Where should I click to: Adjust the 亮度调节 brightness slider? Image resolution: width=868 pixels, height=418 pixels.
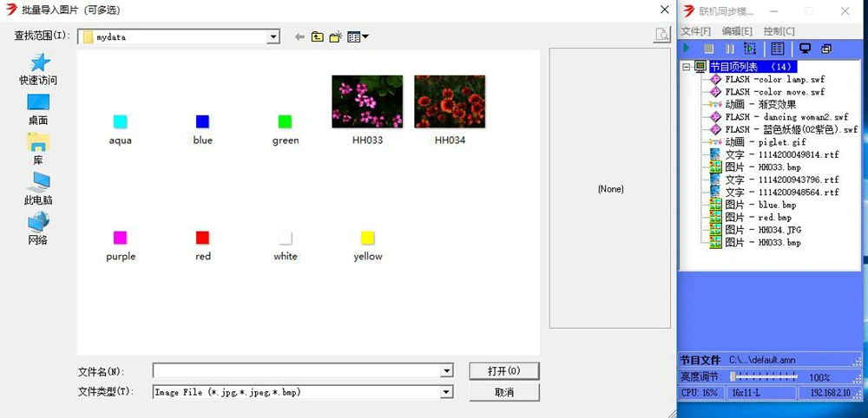point(765,377)
